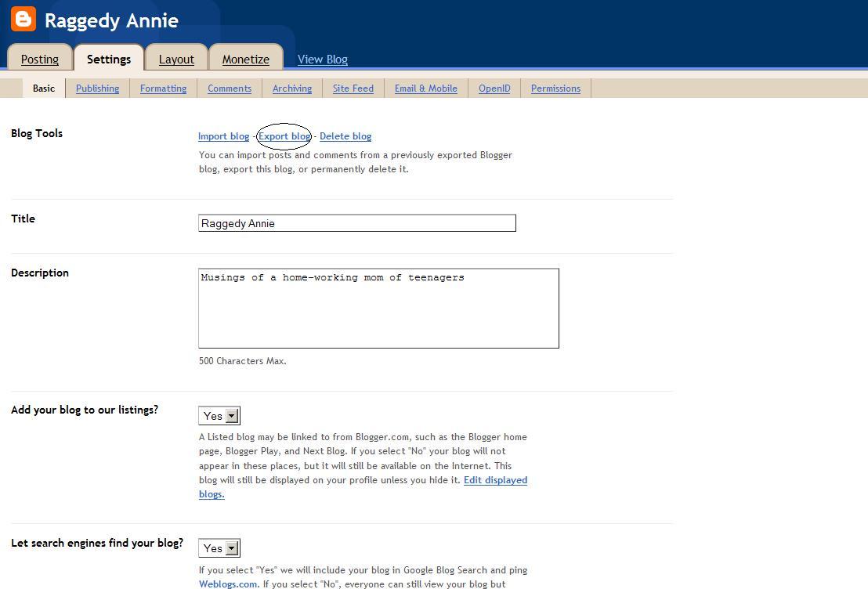Go to Archiving settings
Screen dimensions: 868x589
(x=292, y=89)
